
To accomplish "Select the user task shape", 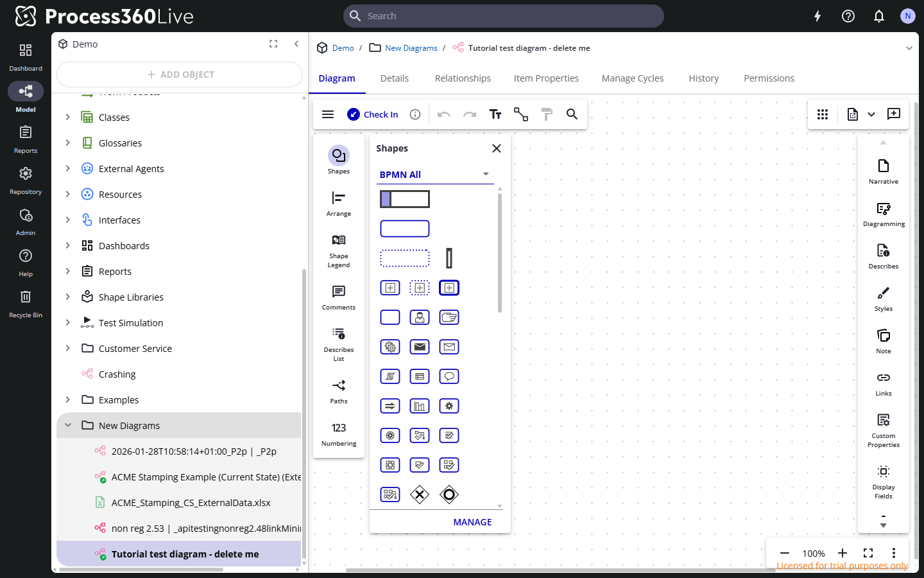I will pos(420,317).
